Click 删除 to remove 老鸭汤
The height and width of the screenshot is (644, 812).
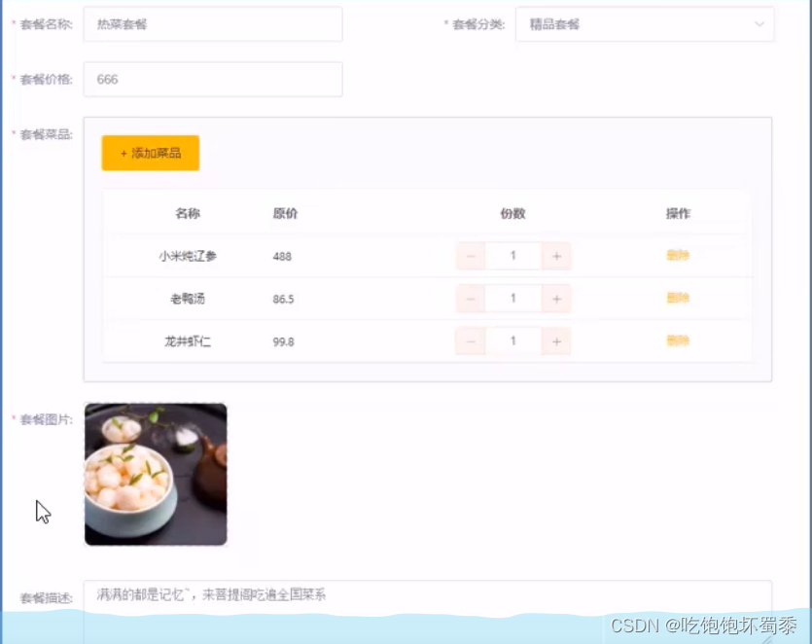coord(676,298)
